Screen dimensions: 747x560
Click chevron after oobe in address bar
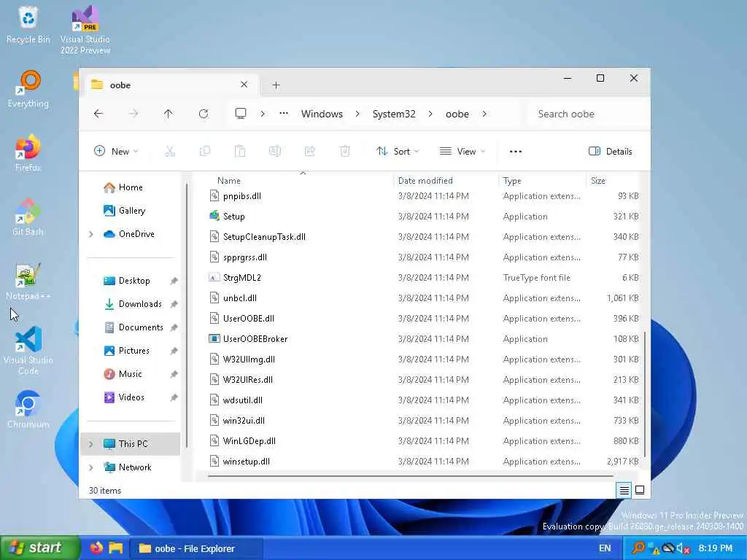pos(484,114)
